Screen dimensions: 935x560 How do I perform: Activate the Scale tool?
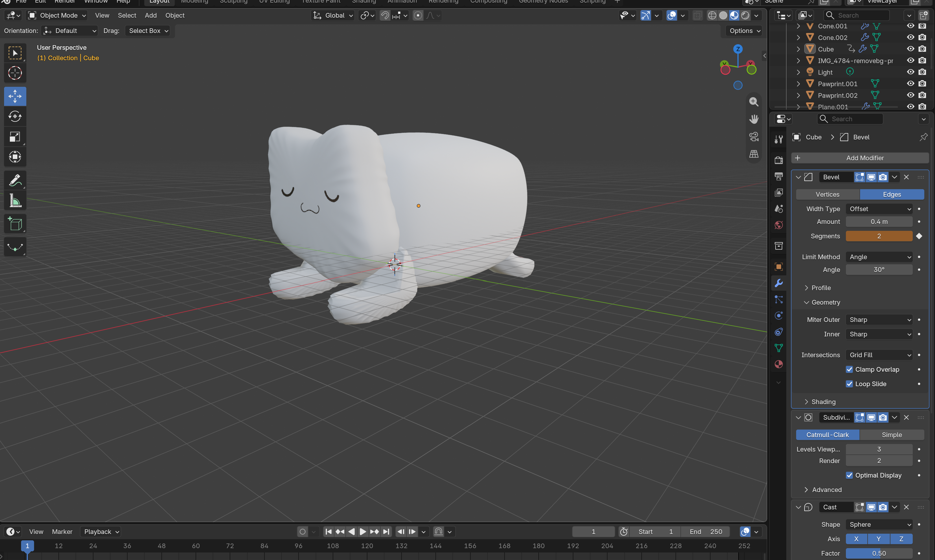15,137
